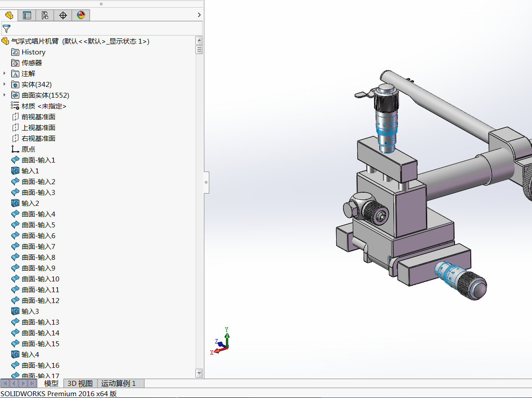
Task: Select the 前视基准面 plane icon
Action: coord(15,117)
